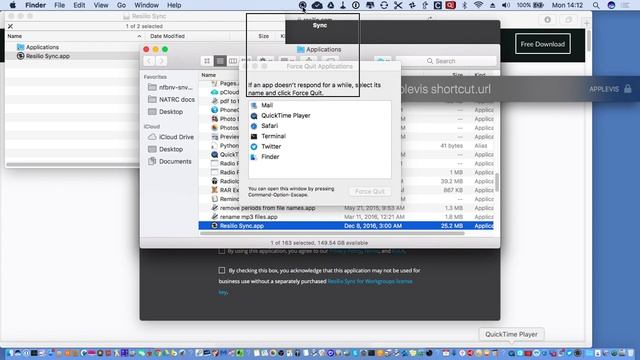Open the File menu
This screenshot has height=360, width=640.
60,5
